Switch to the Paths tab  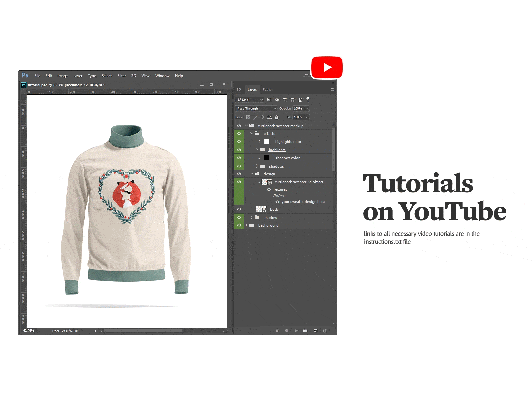pos(267,90)
